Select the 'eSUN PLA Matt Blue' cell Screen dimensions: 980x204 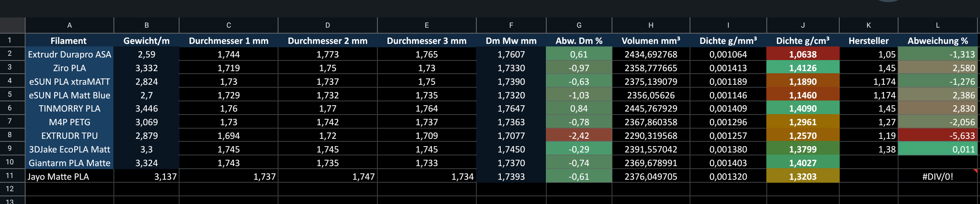(70, 95)
